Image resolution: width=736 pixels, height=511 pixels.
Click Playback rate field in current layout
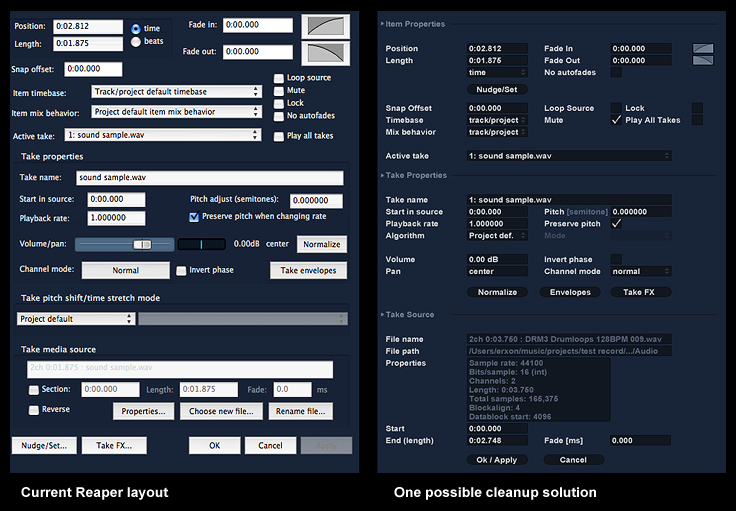(116, 218)
